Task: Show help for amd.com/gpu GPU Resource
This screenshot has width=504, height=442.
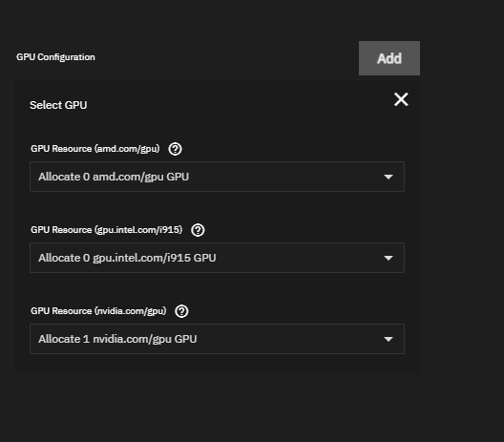Action: click(x=176, y=149)
